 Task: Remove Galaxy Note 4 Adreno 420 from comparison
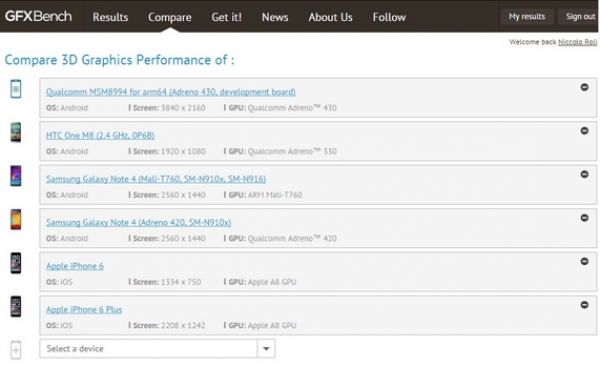click(584, 218)
